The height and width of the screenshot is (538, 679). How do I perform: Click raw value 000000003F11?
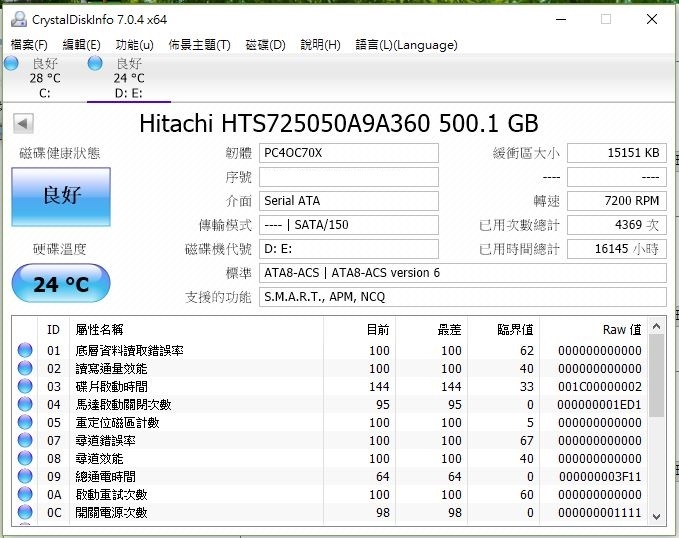[x=600, y=476]
